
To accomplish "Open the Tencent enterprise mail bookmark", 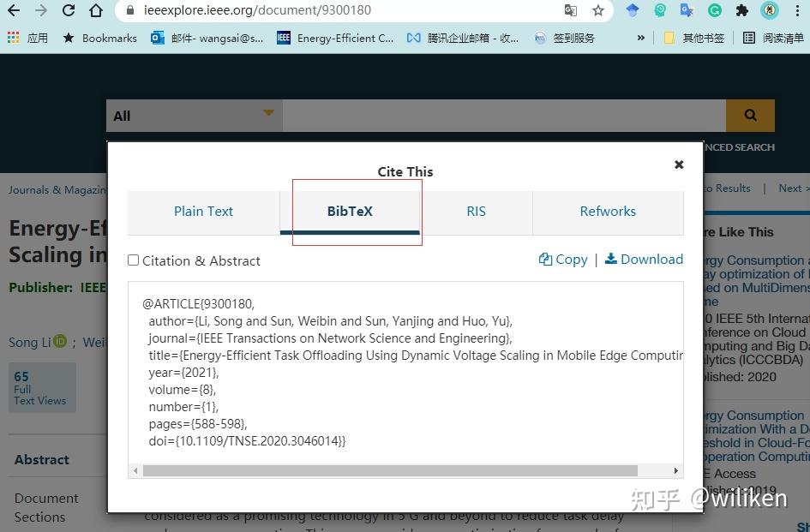I will tap(462, 38).
